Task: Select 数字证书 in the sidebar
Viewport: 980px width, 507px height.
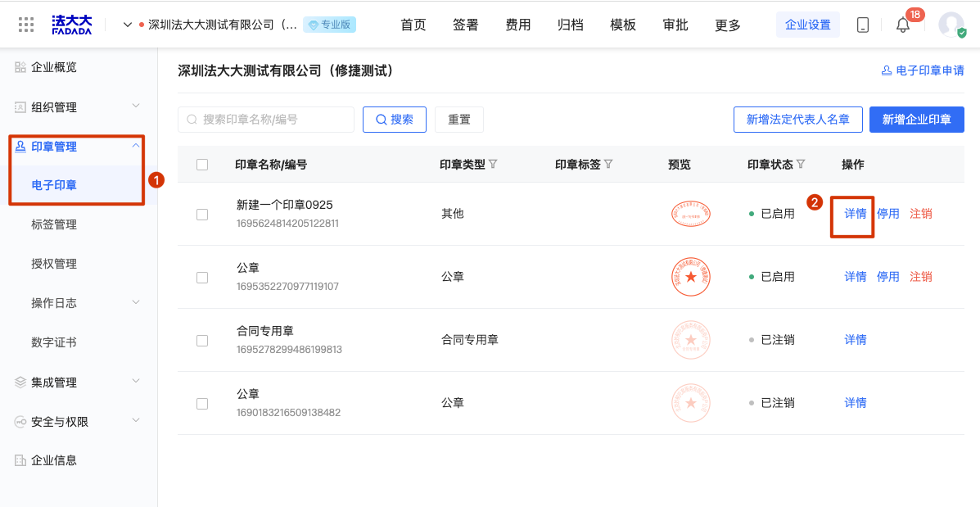Action: coord(54,342)
